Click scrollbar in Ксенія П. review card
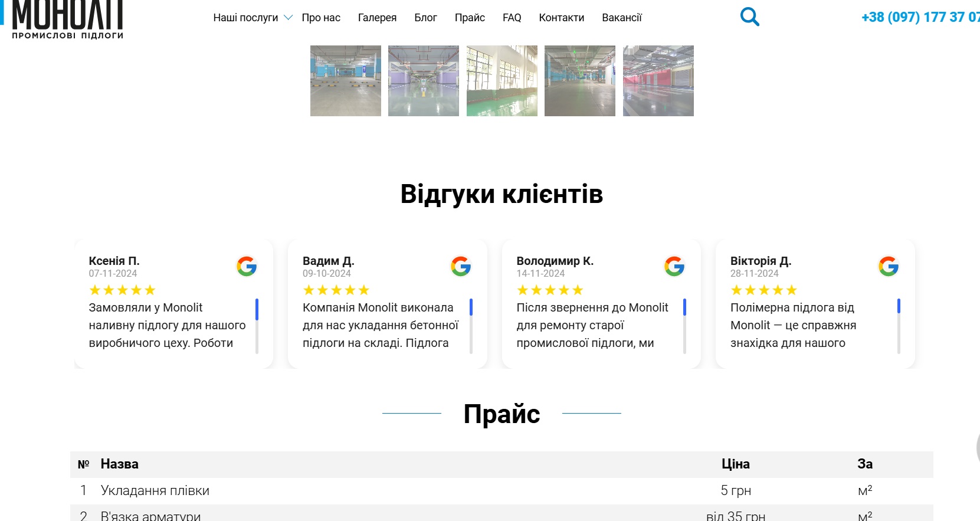This screenshot has width=980, height=521. tap(257, 326)
